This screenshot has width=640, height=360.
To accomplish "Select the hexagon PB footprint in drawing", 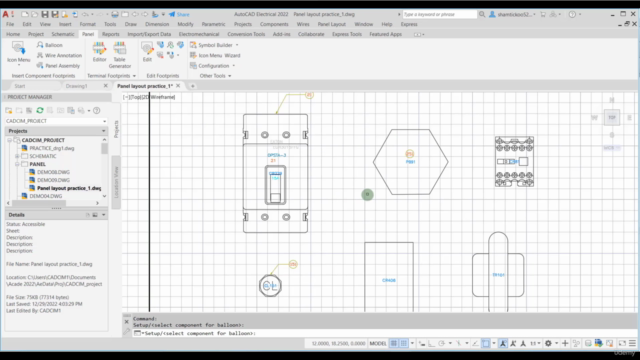I will click(410, 162).
